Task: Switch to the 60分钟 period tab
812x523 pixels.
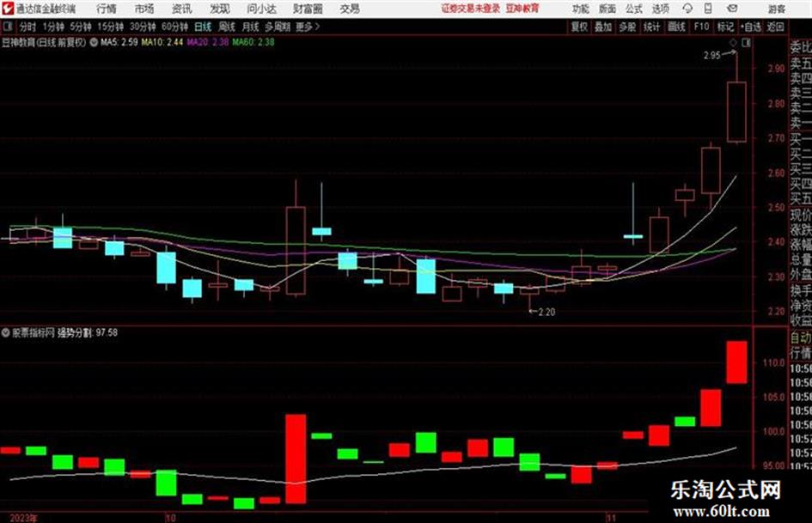Action: (175, 27)
